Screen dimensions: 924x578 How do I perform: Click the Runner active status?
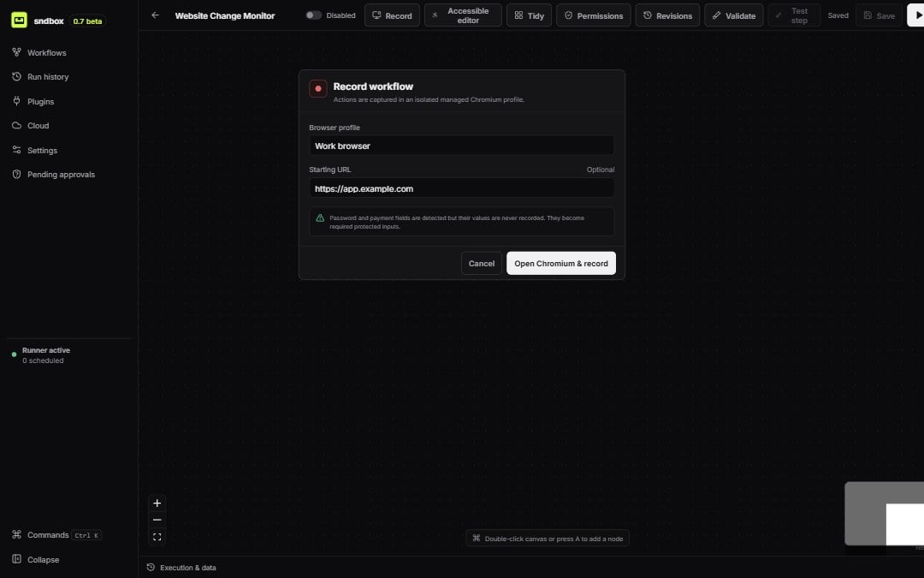[x=46, y=350]
